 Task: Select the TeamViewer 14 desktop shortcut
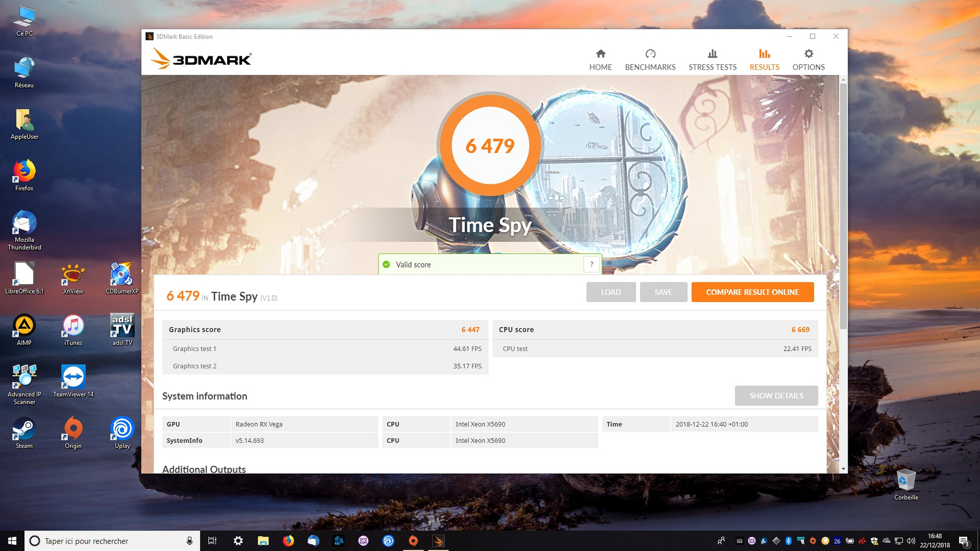[x=73, y=381]
